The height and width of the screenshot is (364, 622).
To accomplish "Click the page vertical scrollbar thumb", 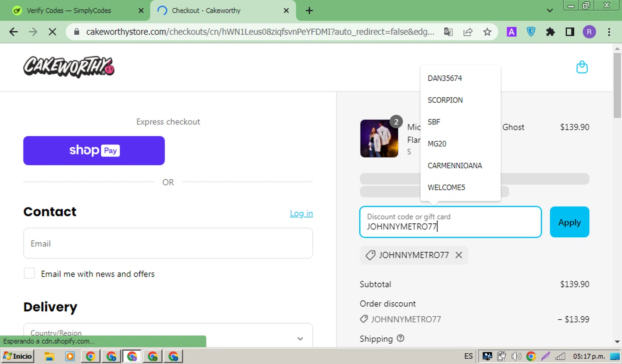I will (617, 85).
